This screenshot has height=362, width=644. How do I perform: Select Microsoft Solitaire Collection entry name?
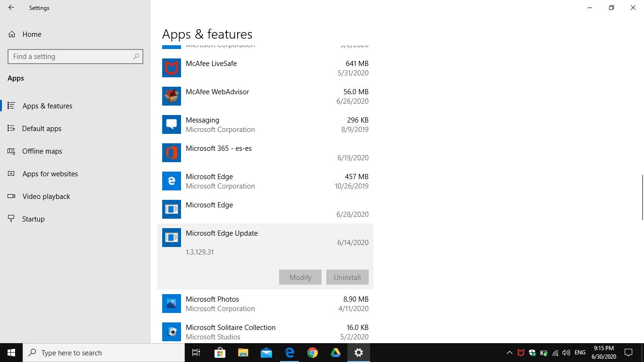[231, 327]
